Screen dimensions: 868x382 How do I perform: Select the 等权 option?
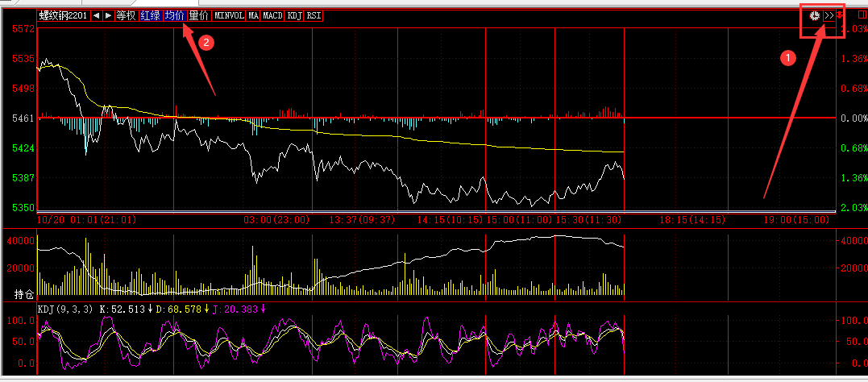tap(126, 15)
